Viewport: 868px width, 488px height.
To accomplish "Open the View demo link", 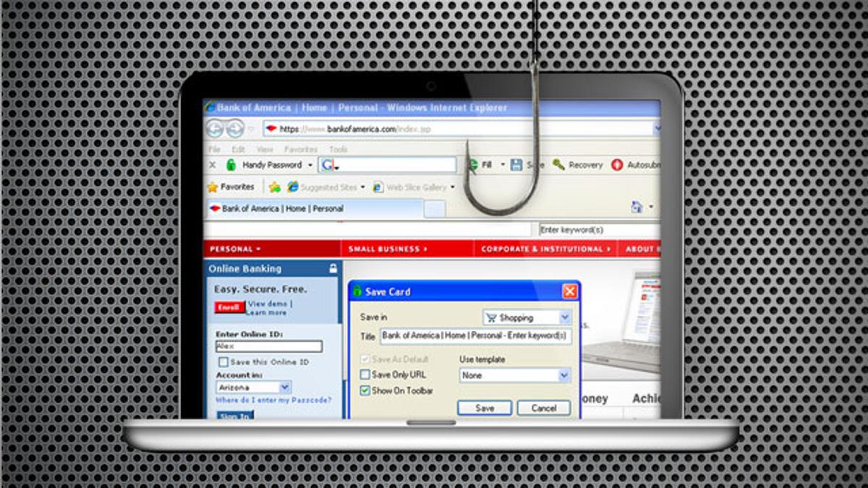I will [268, 304].
